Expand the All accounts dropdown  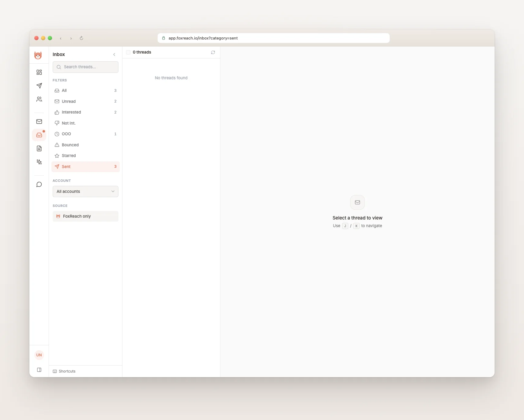85,192
